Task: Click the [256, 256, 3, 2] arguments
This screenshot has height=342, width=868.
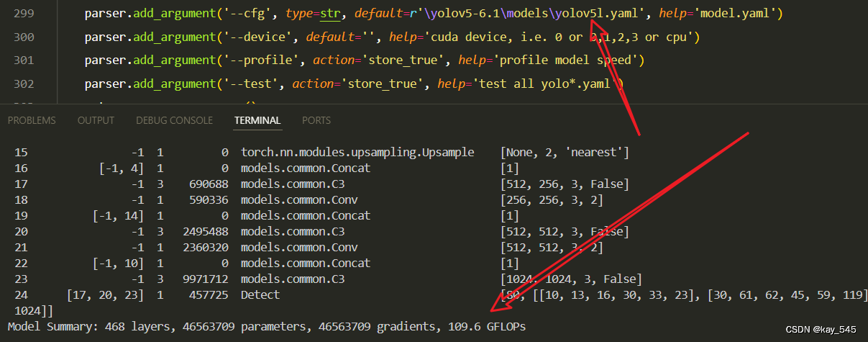Action: click(x=552, y=199)
